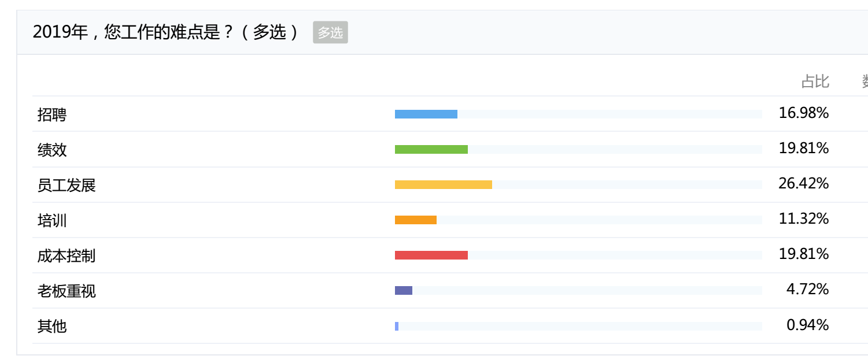This screenshot has width=868, height=363.
Task: Click the 占比 column header
Action: pyautogui.click(x=815, y=82)
